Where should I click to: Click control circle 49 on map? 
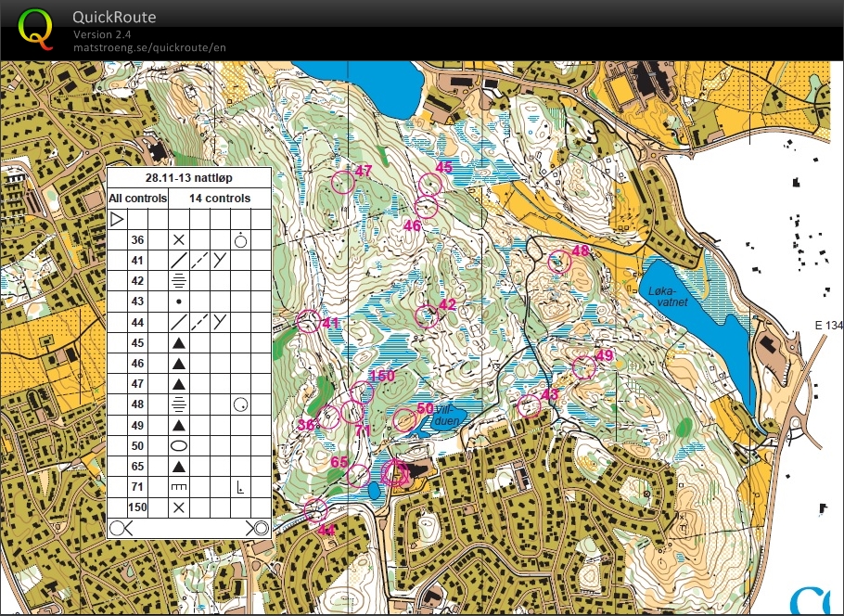tap(582, 367)
